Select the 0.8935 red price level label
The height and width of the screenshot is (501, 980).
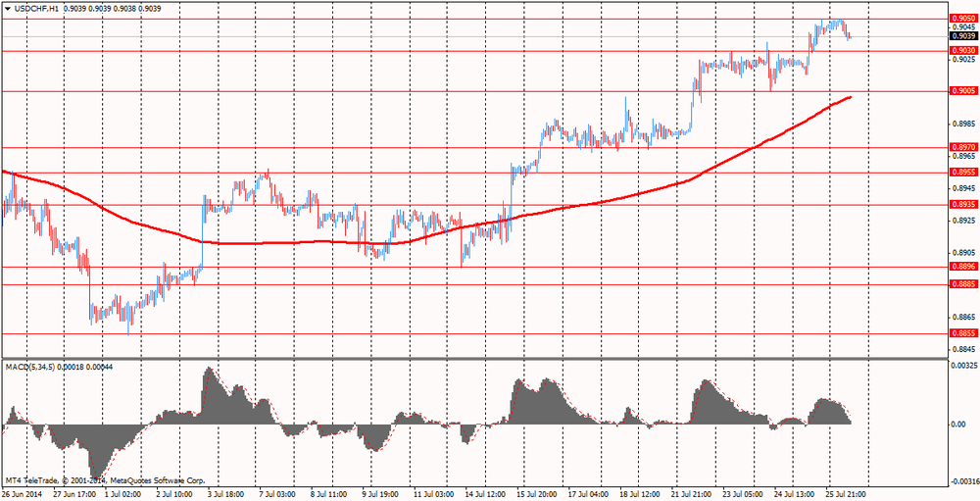tap(962, 205)
